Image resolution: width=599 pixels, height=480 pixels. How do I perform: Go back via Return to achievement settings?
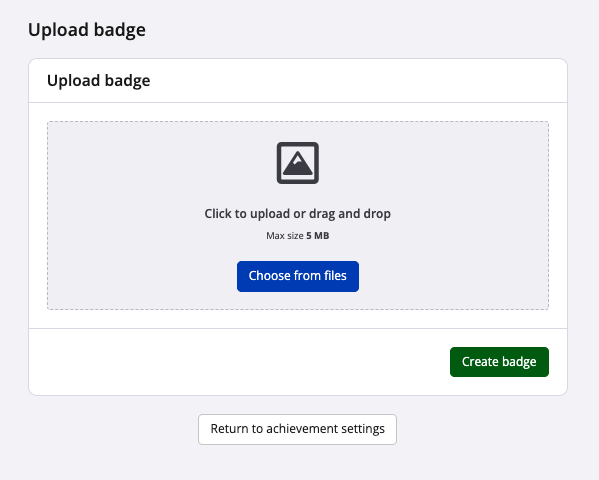(x=297, y=429)
